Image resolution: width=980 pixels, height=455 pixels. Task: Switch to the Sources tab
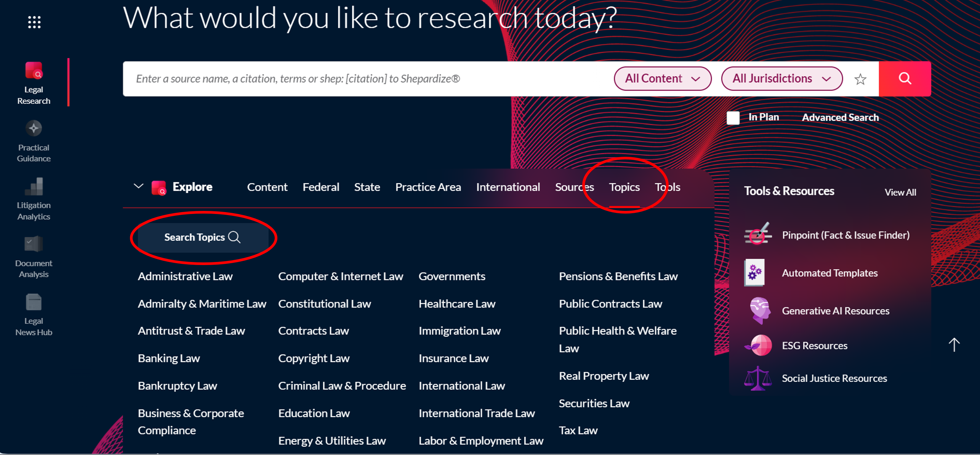point(574,187)
